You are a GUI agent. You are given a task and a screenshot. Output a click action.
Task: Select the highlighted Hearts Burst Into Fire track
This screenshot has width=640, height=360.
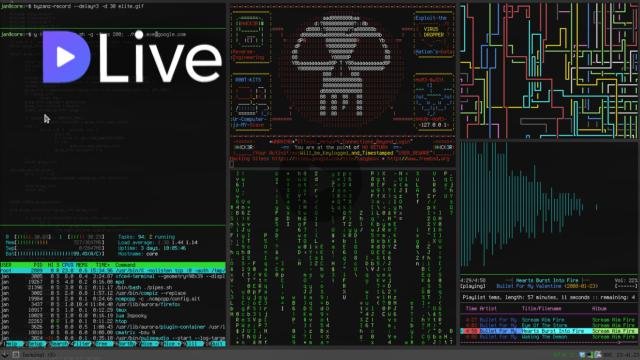pos(549,331)
